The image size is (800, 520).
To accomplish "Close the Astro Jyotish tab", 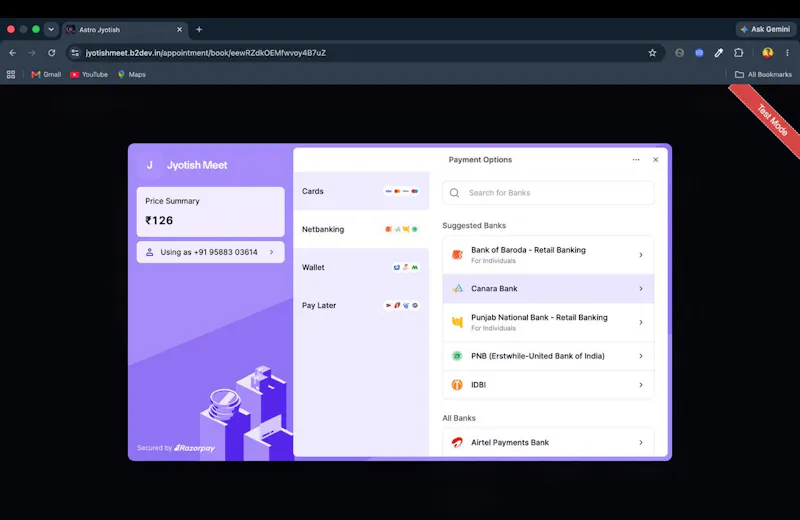I will 180,30.
